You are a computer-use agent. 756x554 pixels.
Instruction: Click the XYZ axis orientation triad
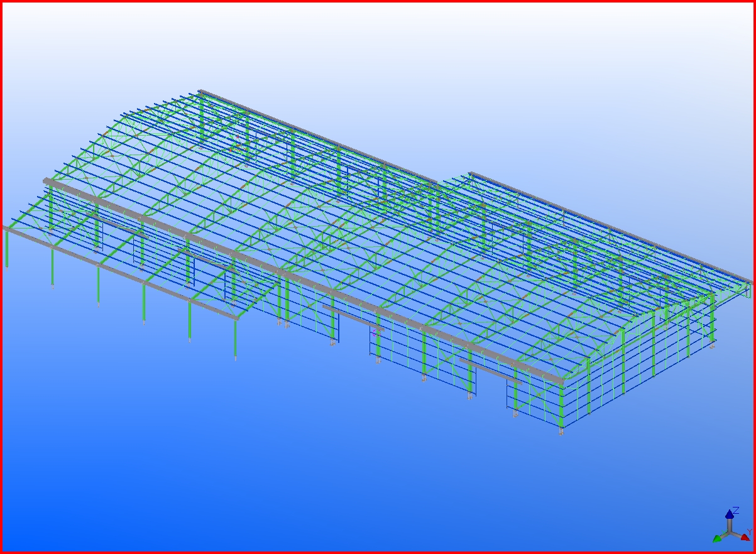point(732,525)
